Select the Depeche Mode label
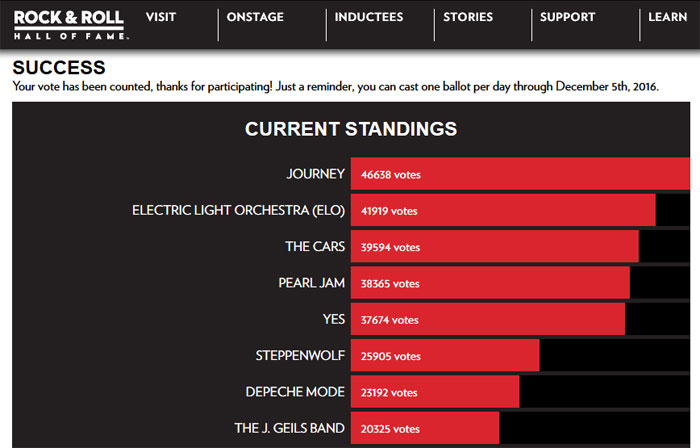Image resolution: width=700 pixels, height=448 pixels. pyautogui.click(x=295, y=392)
